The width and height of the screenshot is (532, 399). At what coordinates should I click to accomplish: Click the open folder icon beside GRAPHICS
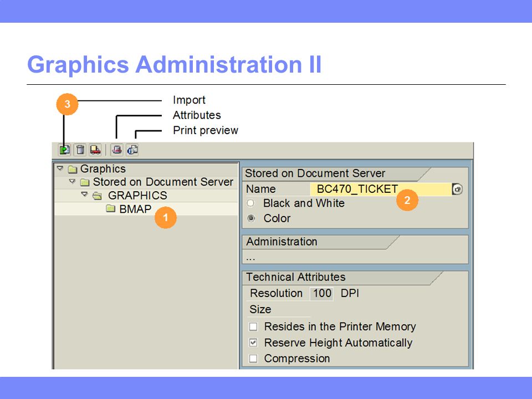point(98,196)
